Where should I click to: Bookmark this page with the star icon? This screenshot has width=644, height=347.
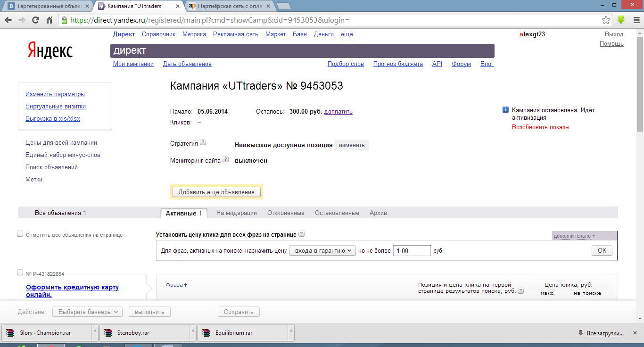pyautogui.click(x=606, y=20)
